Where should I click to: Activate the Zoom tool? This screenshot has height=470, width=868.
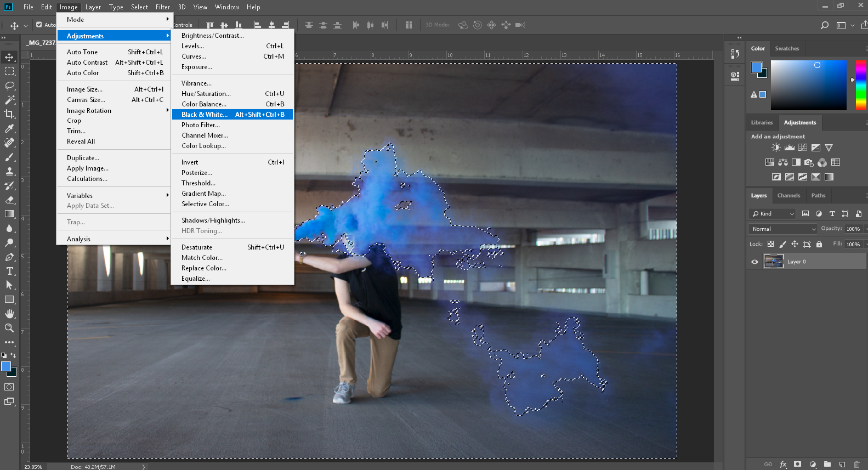(x=9, y=328)
